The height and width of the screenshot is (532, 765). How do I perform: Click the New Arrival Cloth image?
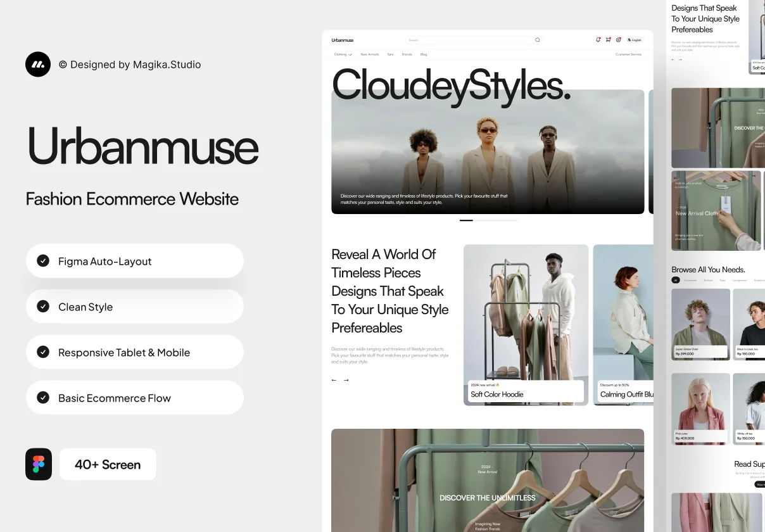716,210
